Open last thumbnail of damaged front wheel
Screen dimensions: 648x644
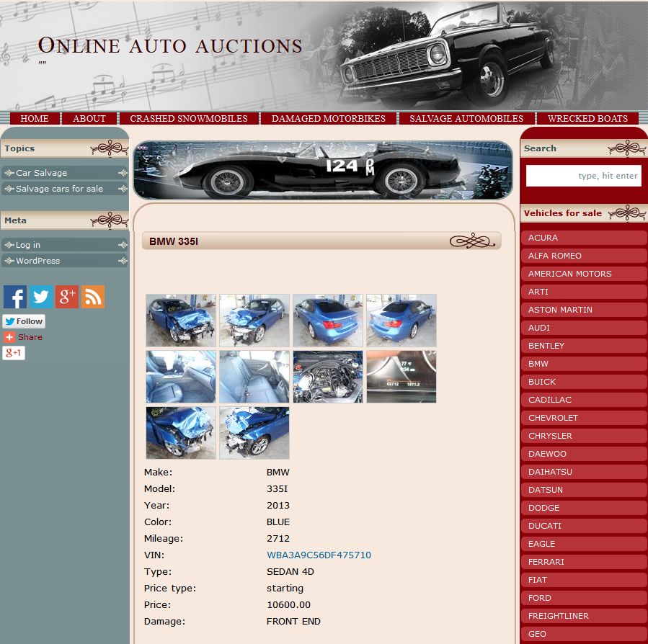(x=254, y=433)
